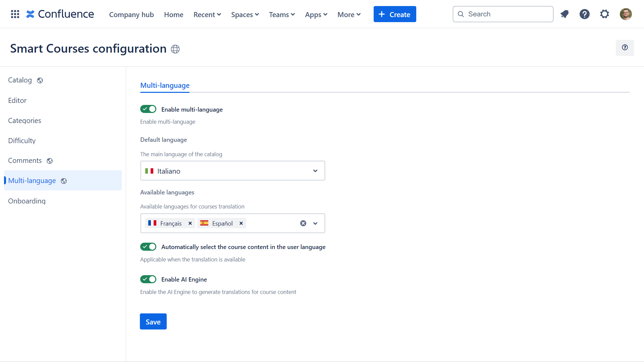Clear all available languages selections
The image size is (644, 362).
(303, 223)
